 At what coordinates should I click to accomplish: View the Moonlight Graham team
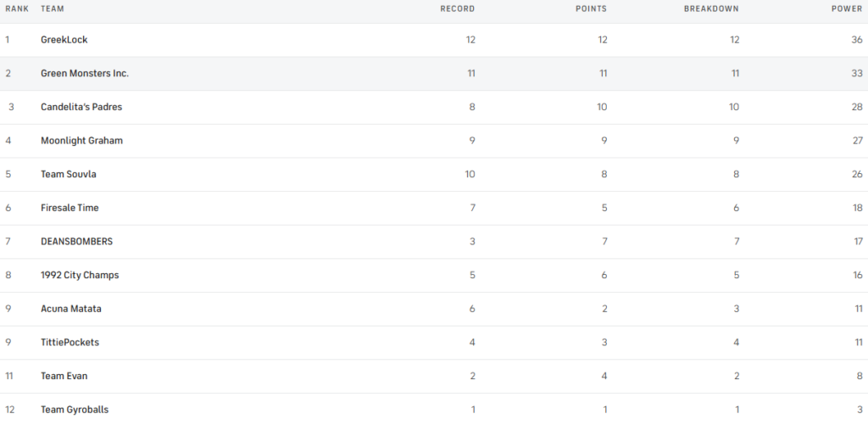[81, 141]
